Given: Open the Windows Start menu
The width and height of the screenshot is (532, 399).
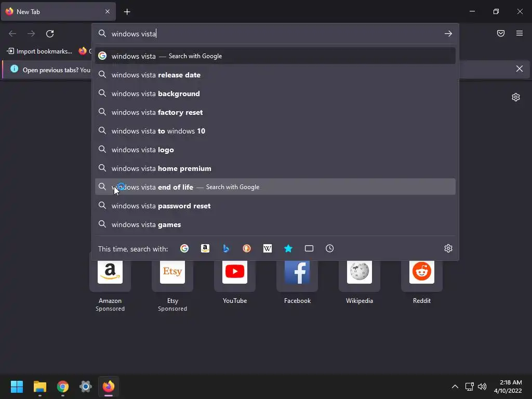Looking at the screenshot, I should pos(17,386).
